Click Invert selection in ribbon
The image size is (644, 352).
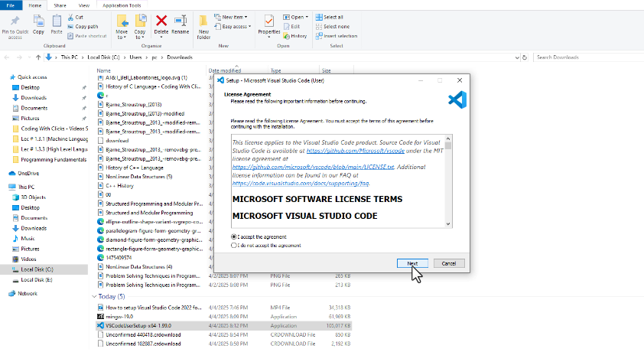(x=337, y=36)
